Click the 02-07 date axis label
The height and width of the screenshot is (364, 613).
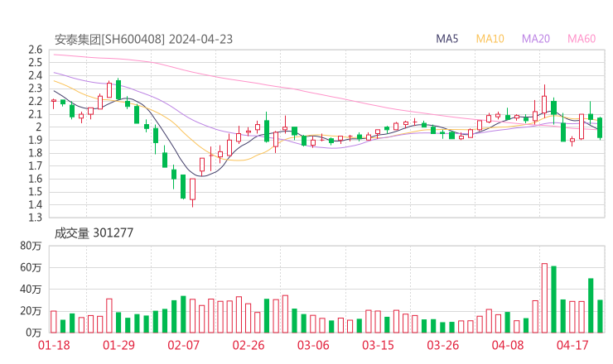pyautogui.click(x=183, y=345)
